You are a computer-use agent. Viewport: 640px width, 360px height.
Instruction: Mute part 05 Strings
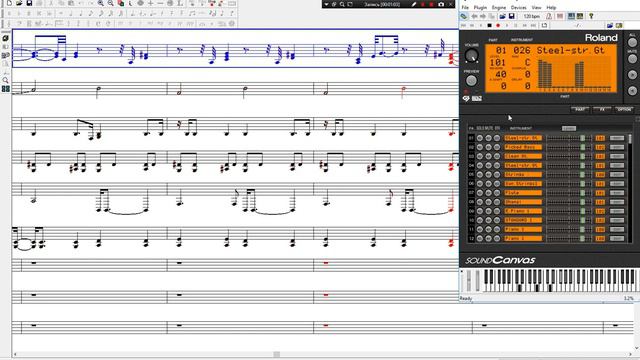click(x=488, y=175)
